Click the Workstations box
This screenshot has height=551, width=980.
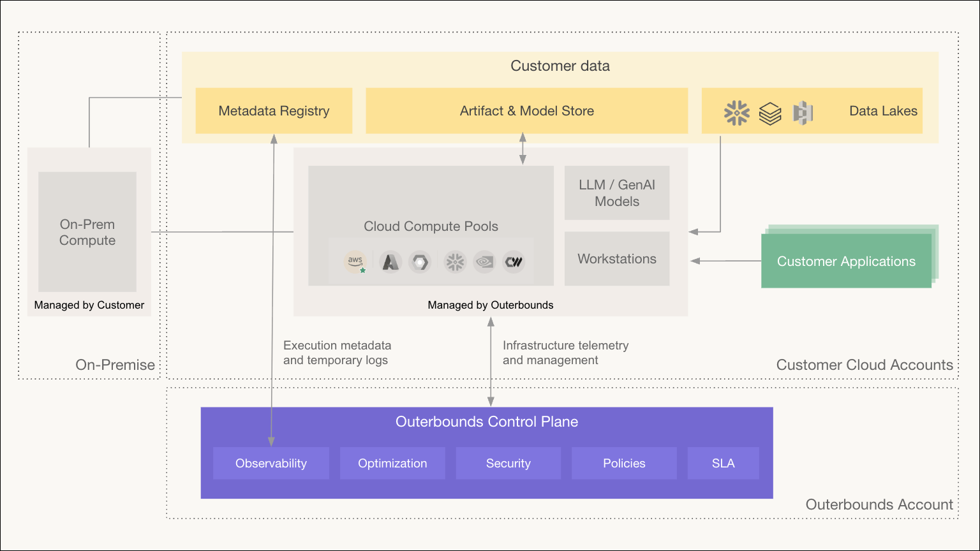pyautogui.click(x=617, y=259)
